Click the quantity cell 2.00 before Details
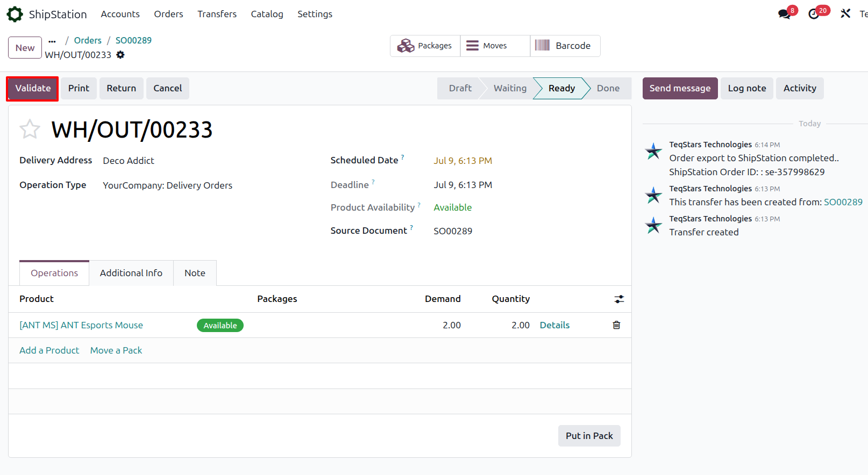This screenshot has width=868, height=475. point(521,325)
